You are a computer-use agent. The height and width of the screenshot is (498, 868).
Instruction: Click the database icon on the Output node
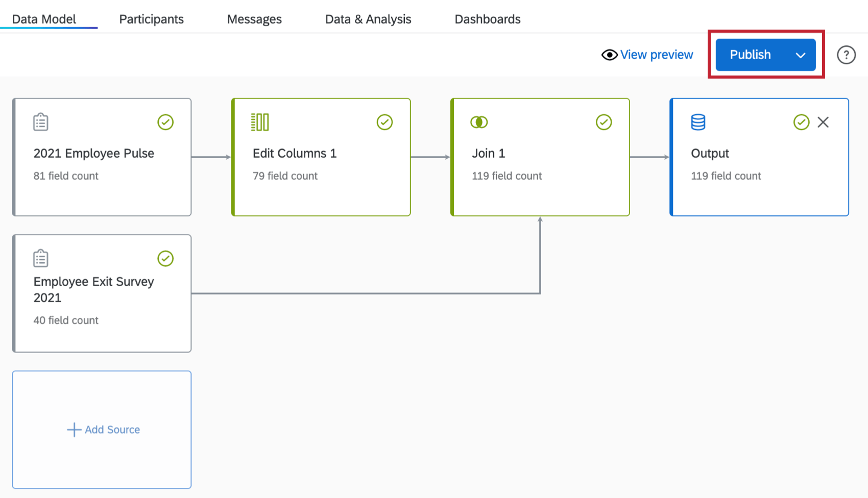[x=697, y=122]
